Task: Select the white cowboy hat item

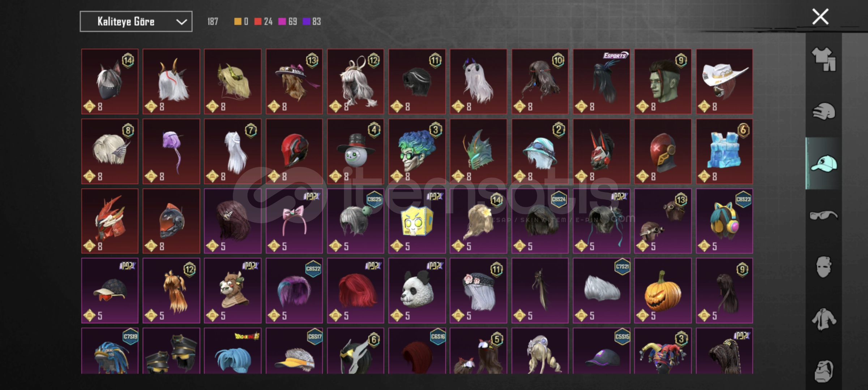Action: click(724, 82)
